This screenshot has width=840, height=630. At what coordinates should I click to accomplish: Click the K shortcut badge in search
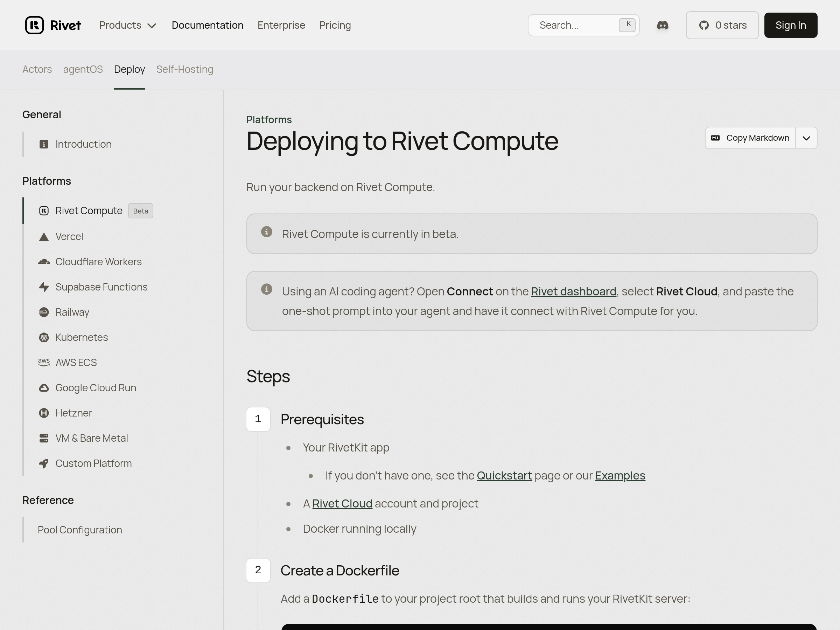tap(627, 25)
